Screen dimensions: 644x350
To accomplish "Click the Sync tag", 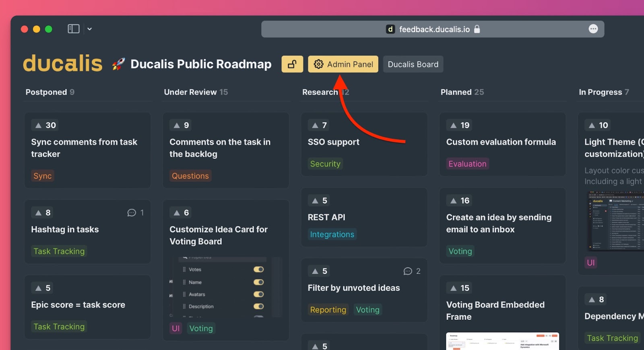I will [x=42, y=176].
